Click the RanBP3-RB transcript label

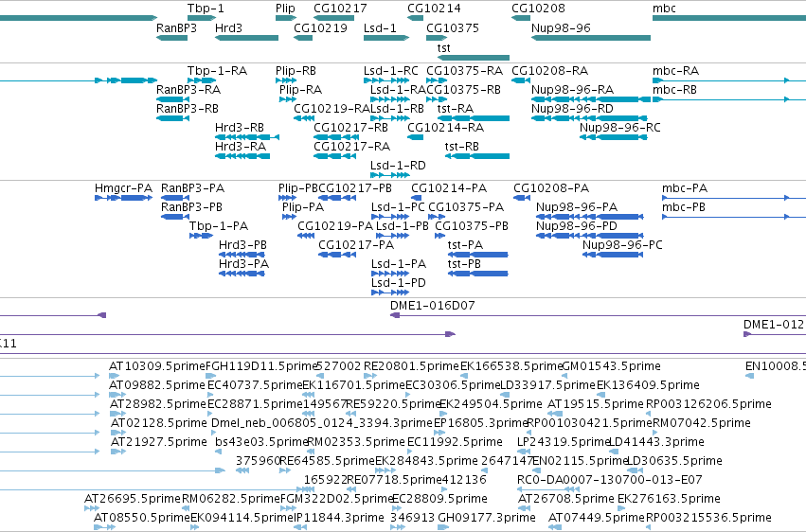coord(188,109)
